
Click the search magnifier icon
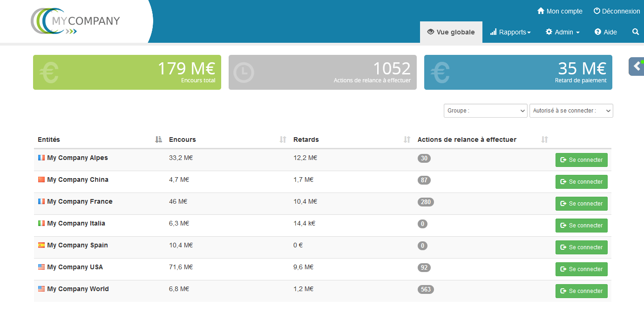click(636, 32)
